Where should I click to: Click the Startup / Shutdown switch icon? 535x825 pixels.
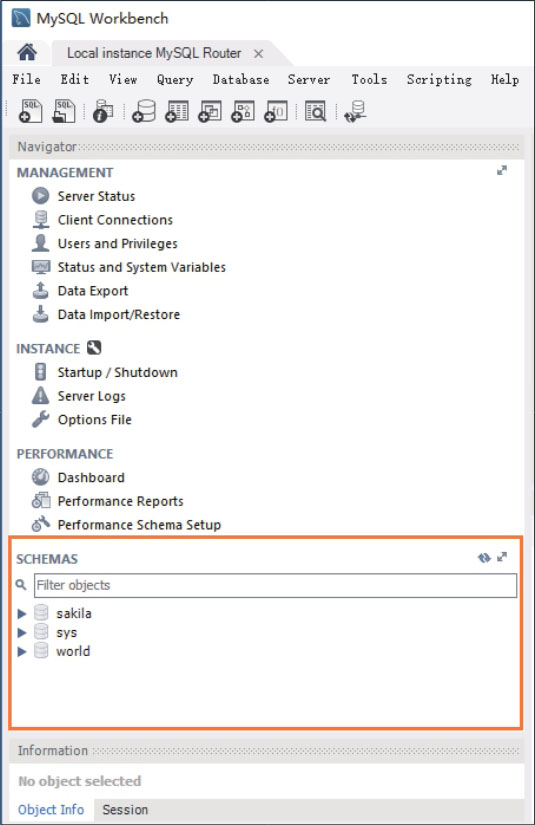pyautogui.click(x=41, y=372)
